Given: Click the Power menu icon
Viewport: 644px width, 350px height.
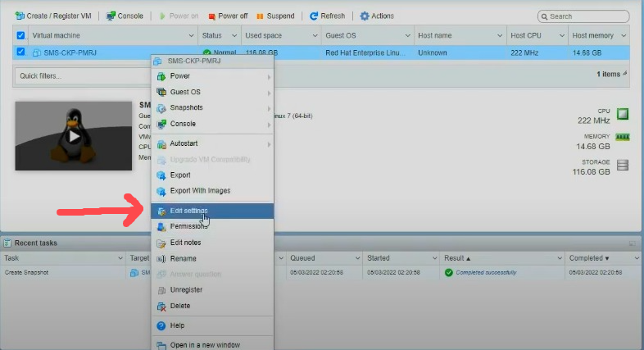Looking at the screenshot, I should tap(161, 76).
